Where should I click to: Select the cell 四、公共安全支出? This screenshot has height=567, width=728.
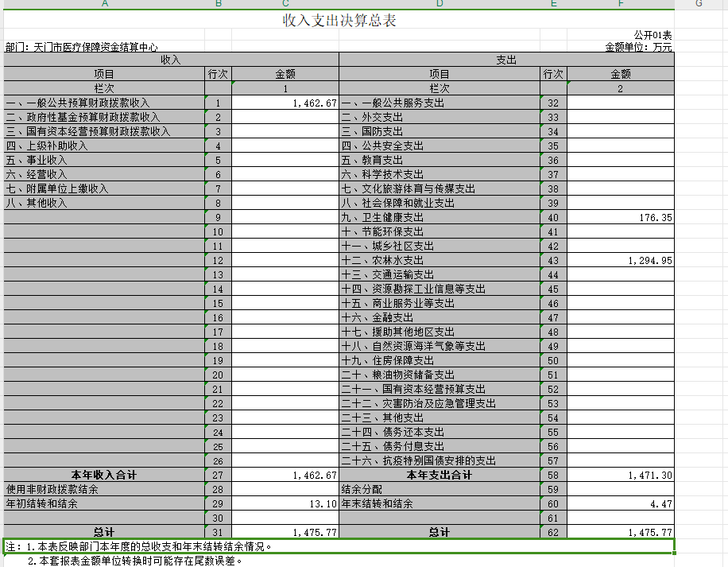440,146
